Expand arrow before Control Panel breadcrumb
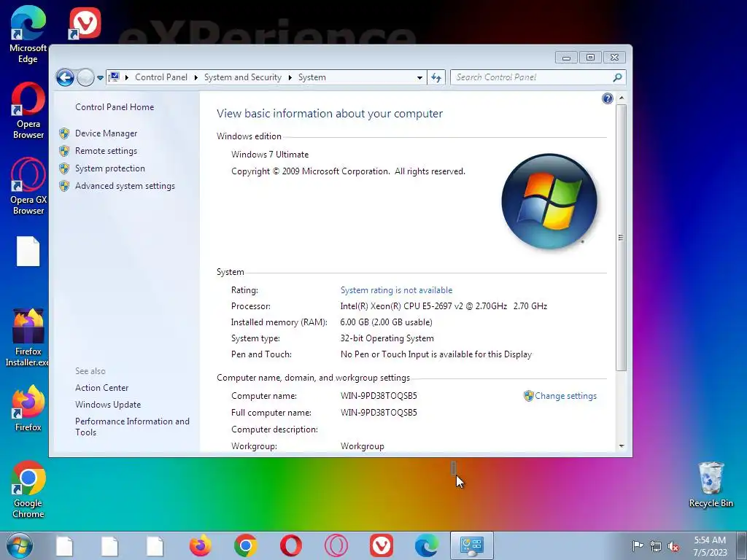This screenshot has height=560, width=747. click(127, 77)
